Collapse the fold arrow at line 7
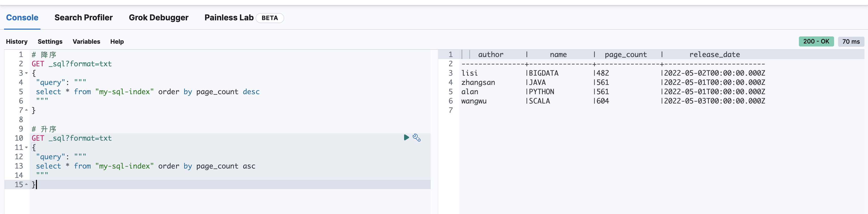The height and width of the screenshot is (214, 868). pos(26,110)
